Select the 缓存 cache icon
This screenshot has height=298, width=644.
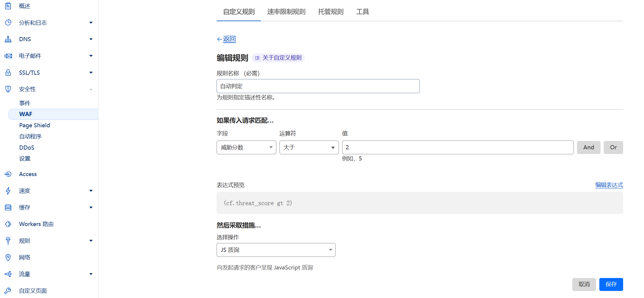pos(8,207)
